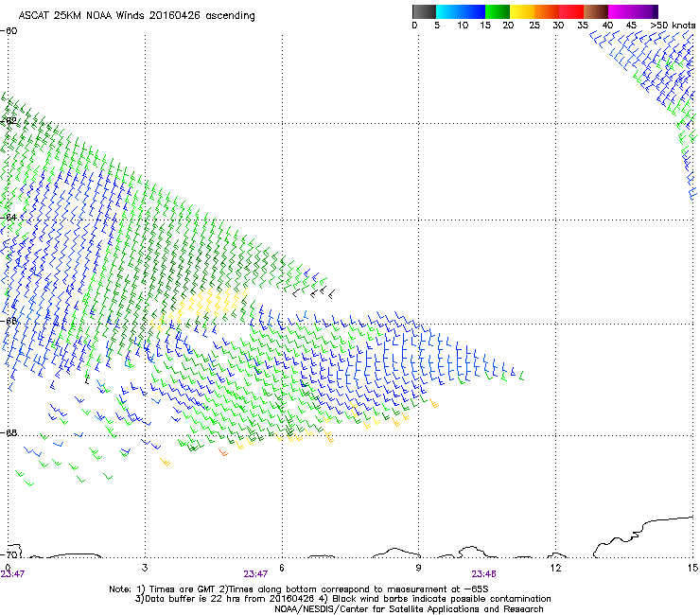
Task: Click the '15' longitude axis label
Action: [692, 568]
